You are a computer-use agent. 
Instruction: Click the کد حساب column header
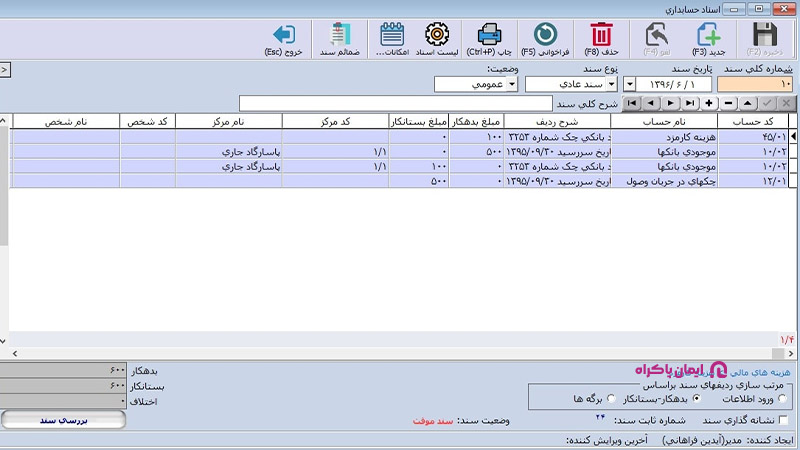[753, 121]
